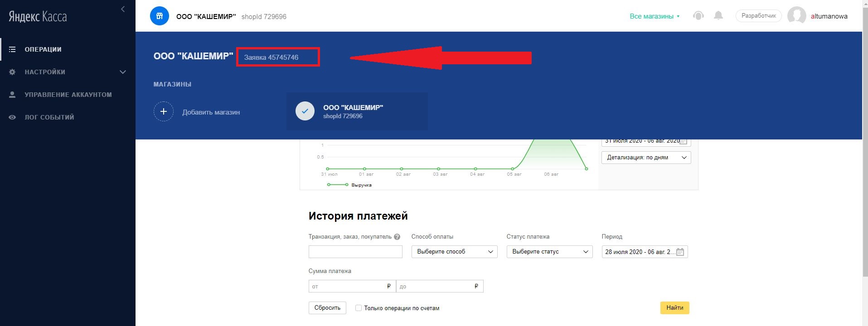Click the Лог событий eye icon
The image size is (868, 326).
pos(12,117)
